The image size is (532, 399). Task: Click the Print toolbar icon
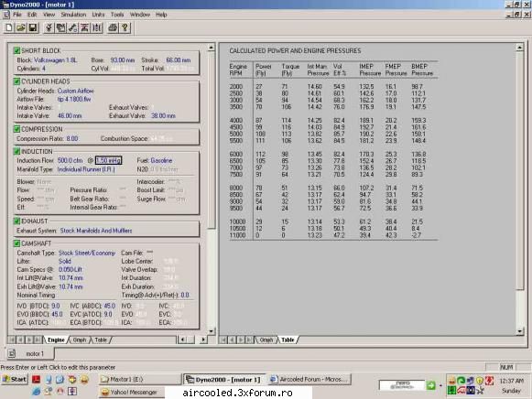click(113, 27)
